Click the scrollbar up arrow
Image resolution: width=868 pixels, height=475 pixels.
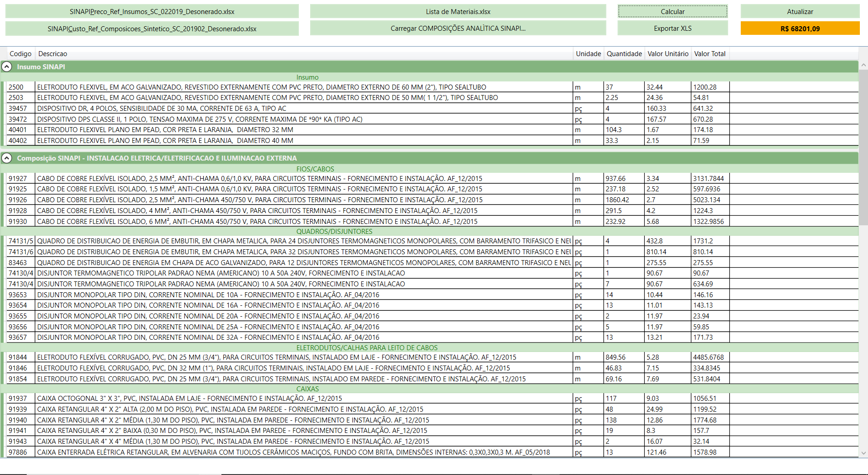click(863, 65)
